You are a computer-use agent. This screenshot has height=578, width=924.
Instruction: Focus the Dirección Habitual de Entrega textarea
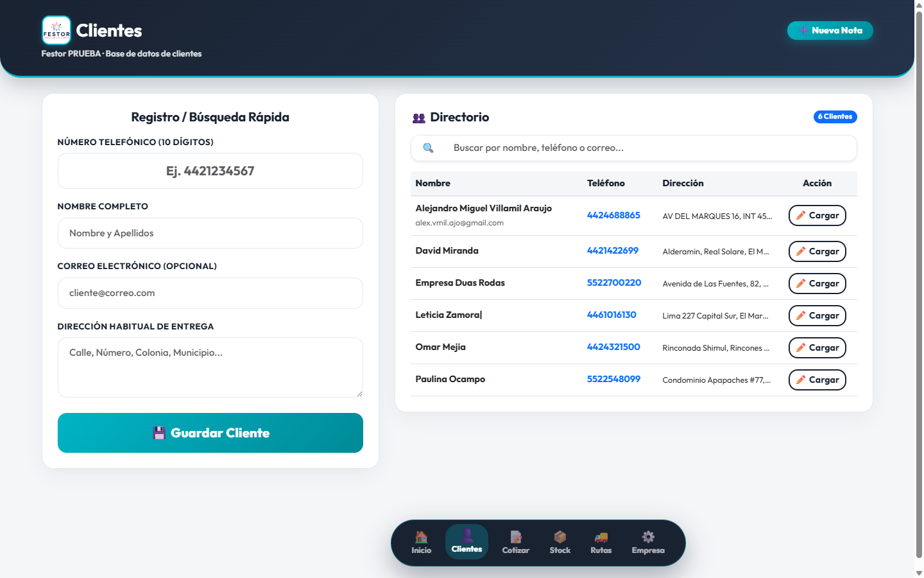click(210, 367)
